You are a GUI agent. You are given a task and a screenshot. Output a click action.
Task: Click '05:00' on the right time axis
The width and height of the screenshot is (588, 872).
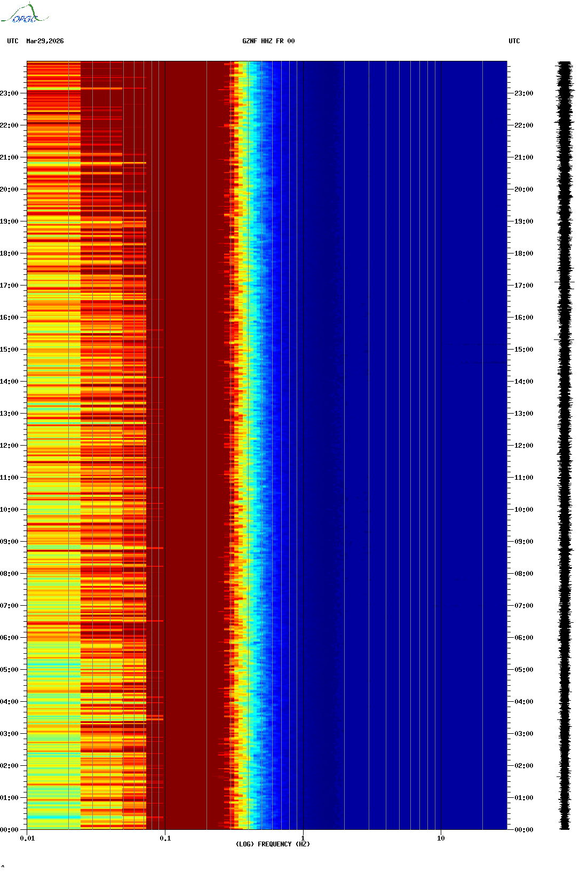pyautogui.click(x=524, y=670)
